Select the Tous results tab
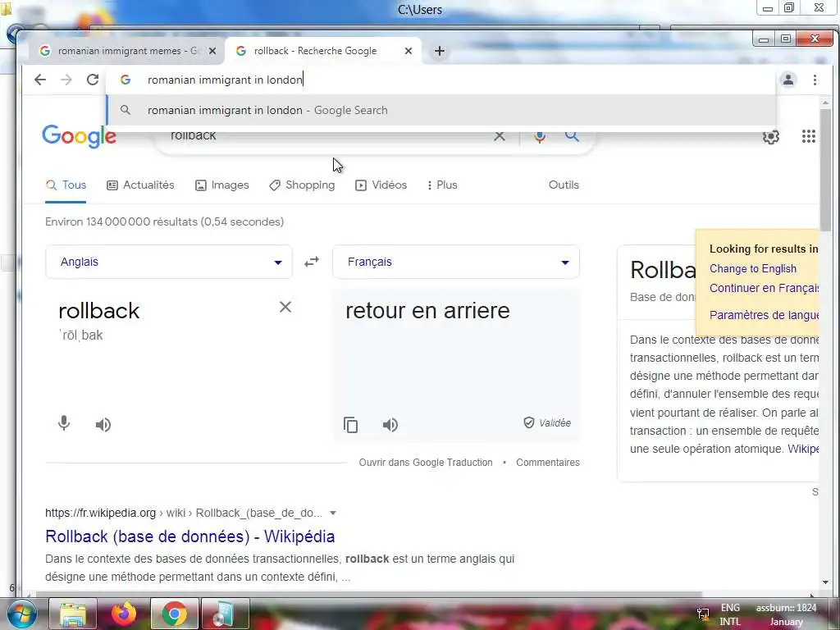840x630 pixels. tap(66, 185)
